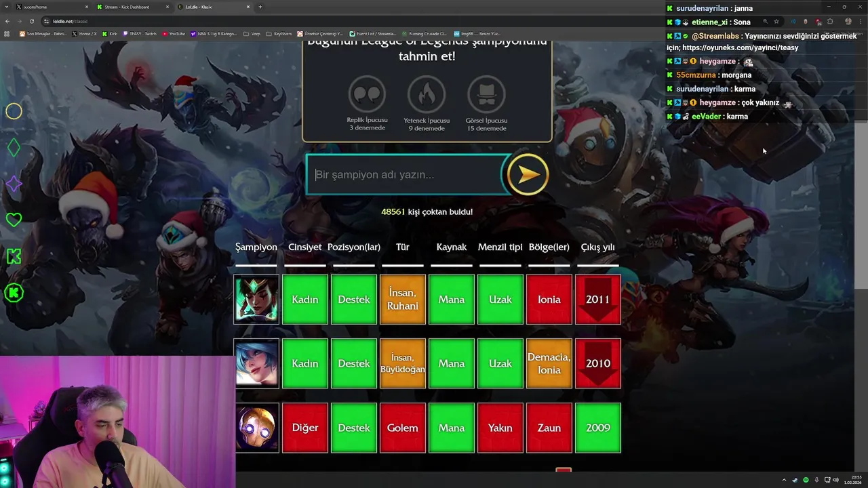Open the Ücretsiz Çevrimiçi bookmark

pos(321,33)
